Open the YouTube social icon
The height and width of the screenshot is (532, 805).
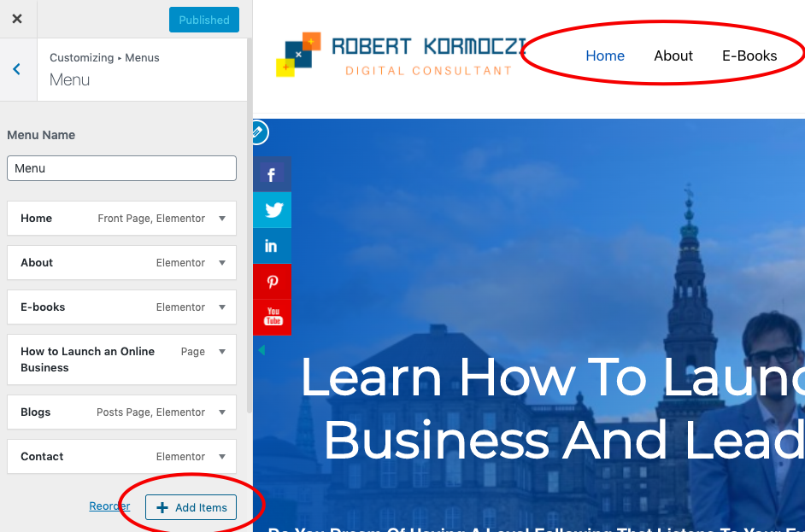[x=272, y=317]
